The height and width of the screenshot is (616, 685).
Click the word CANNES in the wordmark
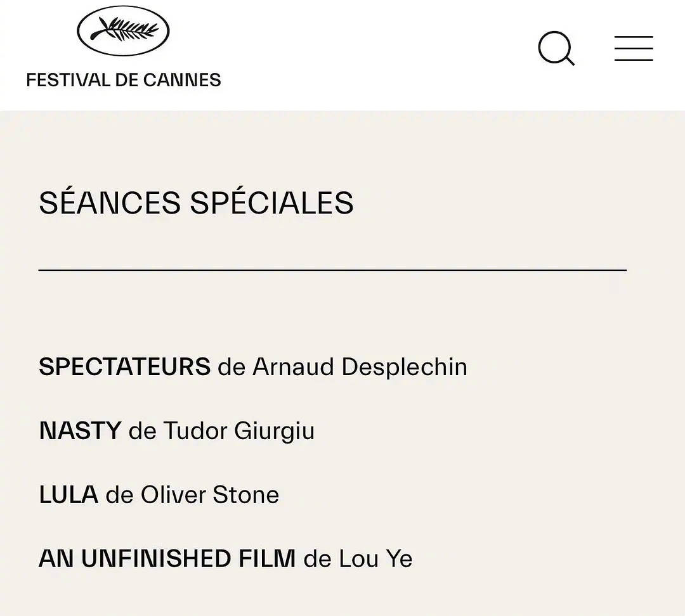[182, 80]
